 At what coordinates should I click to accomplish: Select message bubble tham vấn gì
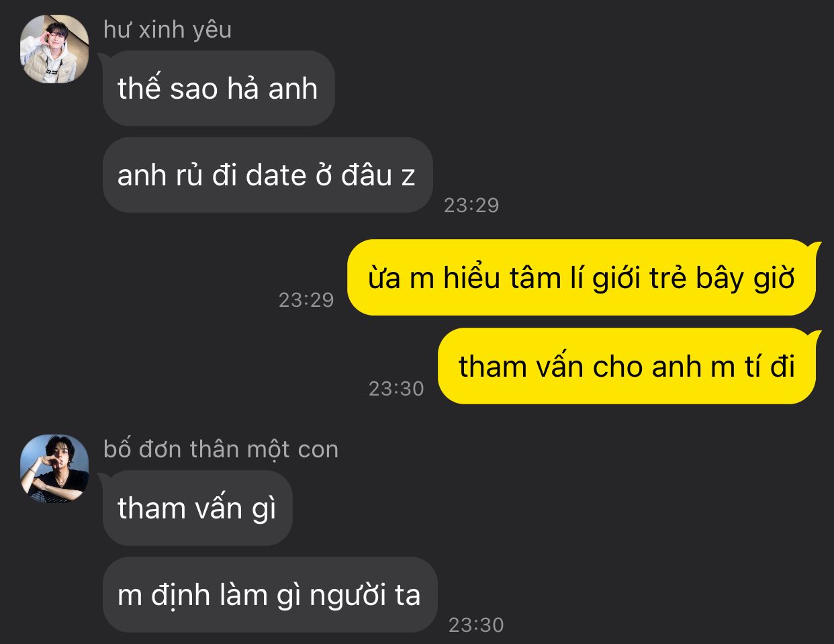(x=197, y=508)
